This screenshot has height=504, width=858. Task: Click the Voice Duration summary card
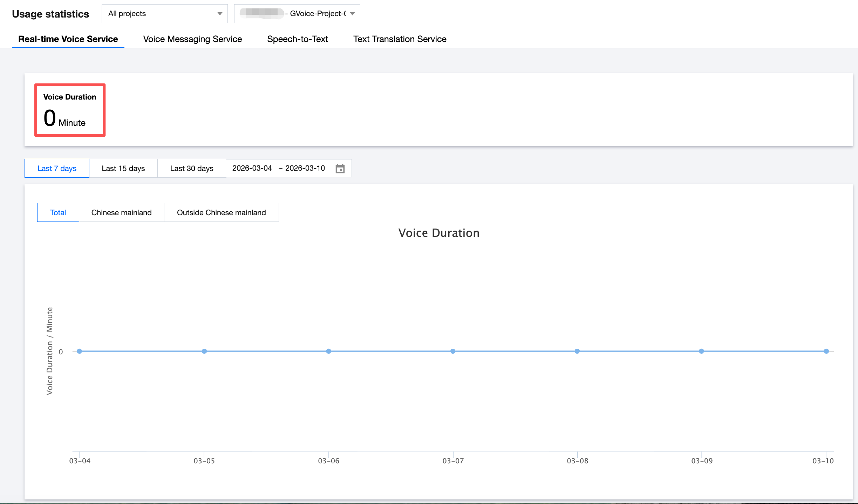click(70, 110)
